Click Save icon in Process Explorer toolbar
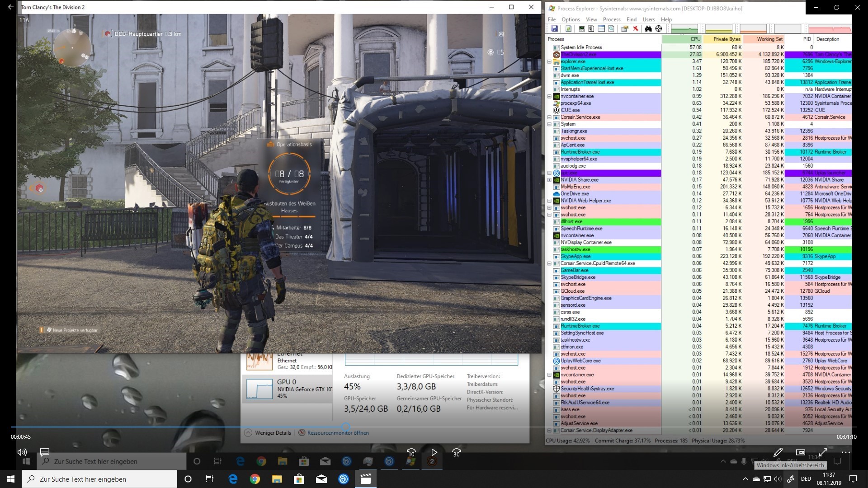 pyautogui.click(x=555, y=29)
